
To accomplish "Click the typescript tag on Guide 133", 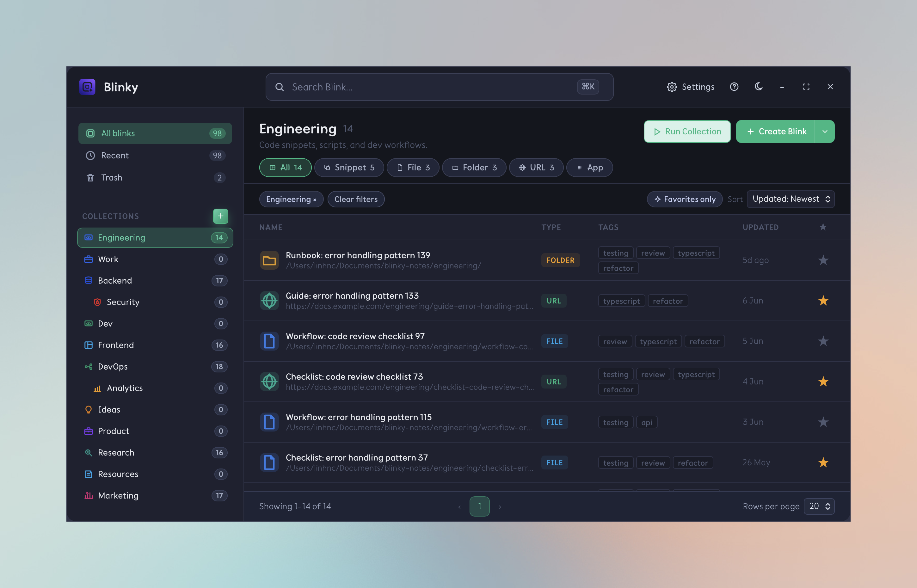I will pyautogui.click(x=621, y=301).
